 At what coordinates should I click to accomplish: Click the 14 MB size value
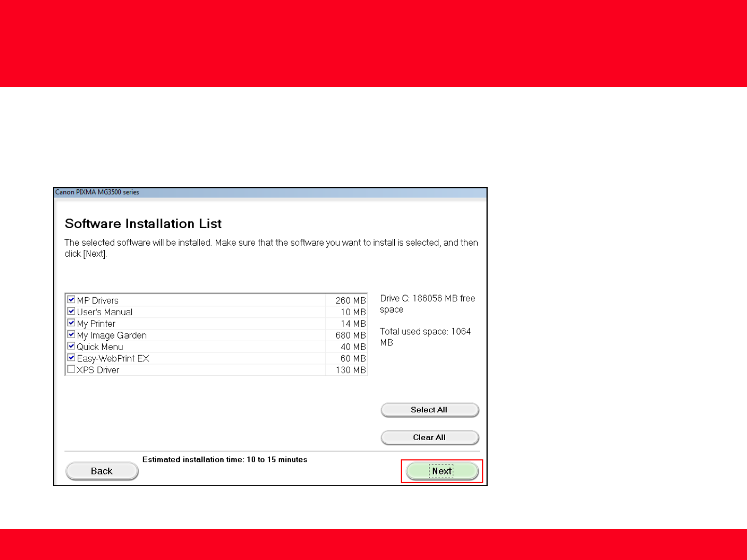coord(353,324)
